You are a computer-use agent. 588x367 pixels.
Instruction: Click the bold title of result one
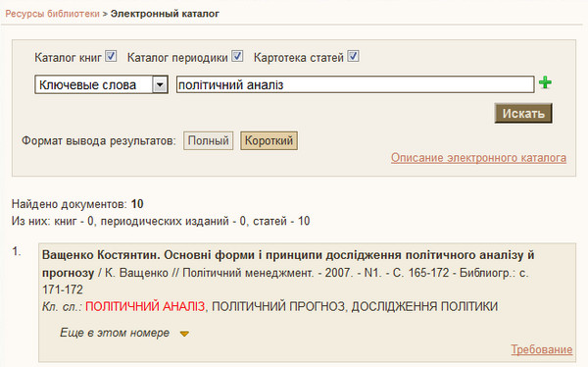(288, 264)
